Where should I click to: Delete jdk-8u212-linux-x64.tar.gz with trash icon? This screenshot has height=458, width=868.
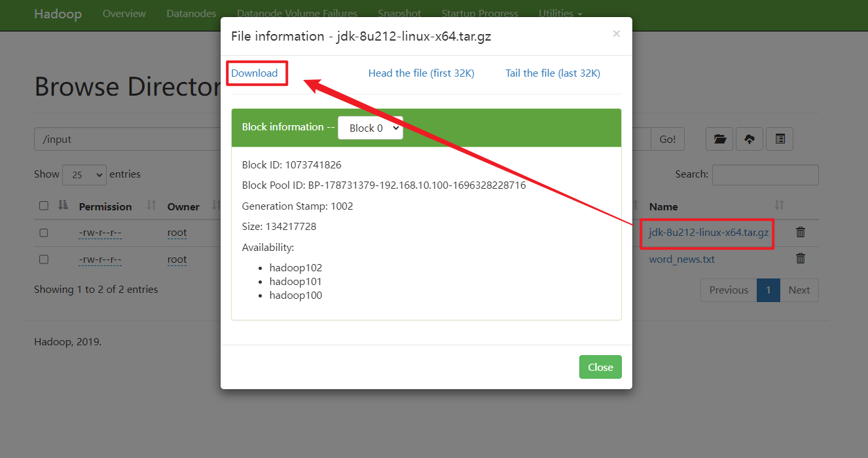800,232
